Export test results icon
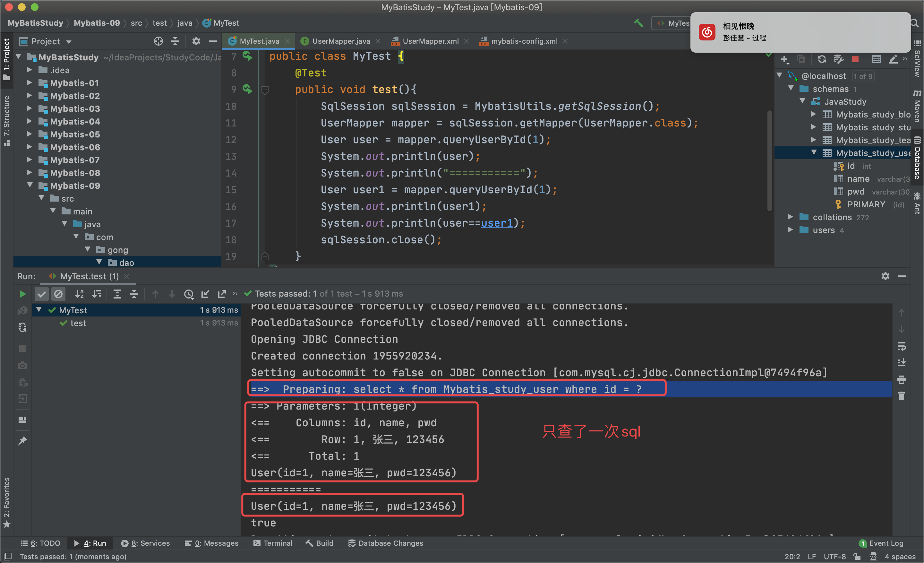The image size is (924, 563). 222,294
